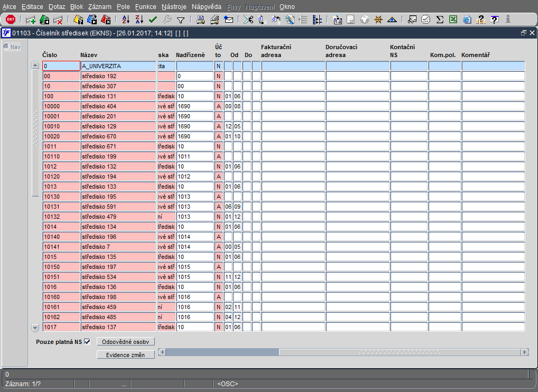
Task: Click the number cell 10162
Action: coord(61,317)
